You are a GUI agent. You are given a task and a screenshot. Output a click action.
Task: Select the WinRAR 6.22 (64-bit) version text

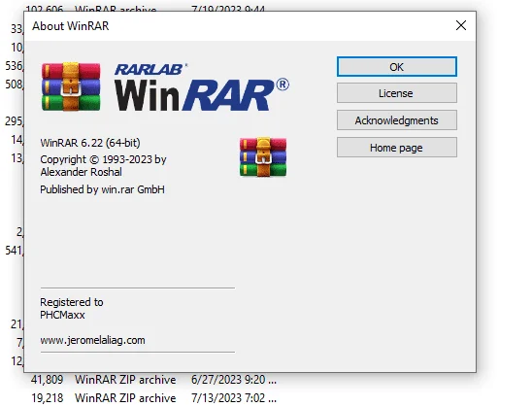click(90, 143)
